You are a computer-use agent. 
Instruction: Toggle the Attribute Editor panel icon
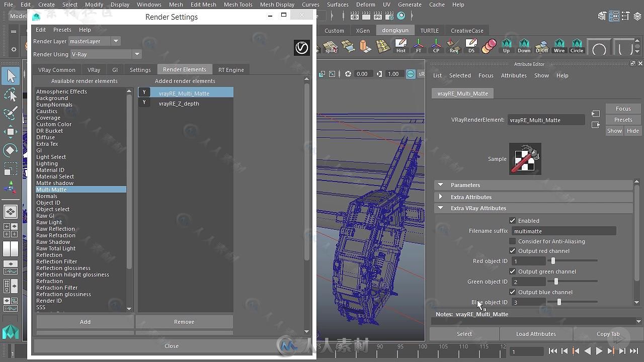[614, 16]
